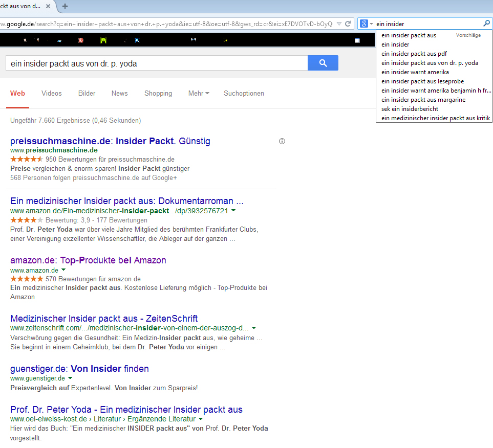Click the blue Google search button
Viewport: 493px width, 448px height.
coord(323,63)
